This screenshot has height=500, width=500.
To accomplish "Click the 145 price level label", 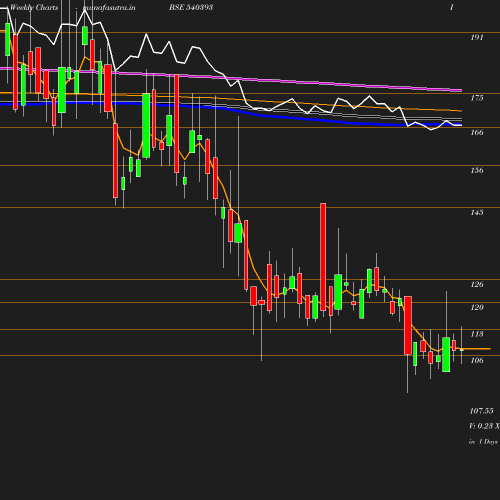I will click(477, 212).
